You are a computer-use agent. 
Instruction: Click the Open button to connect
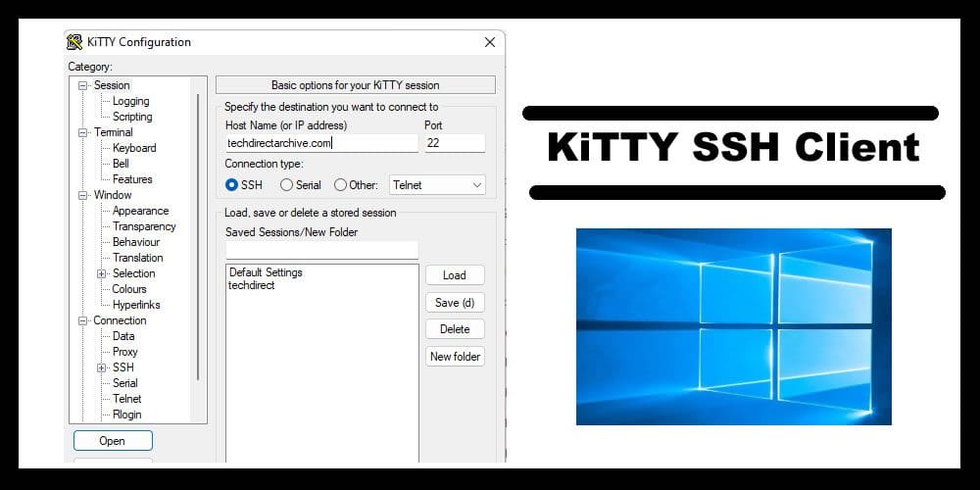[x=113, y=441]
